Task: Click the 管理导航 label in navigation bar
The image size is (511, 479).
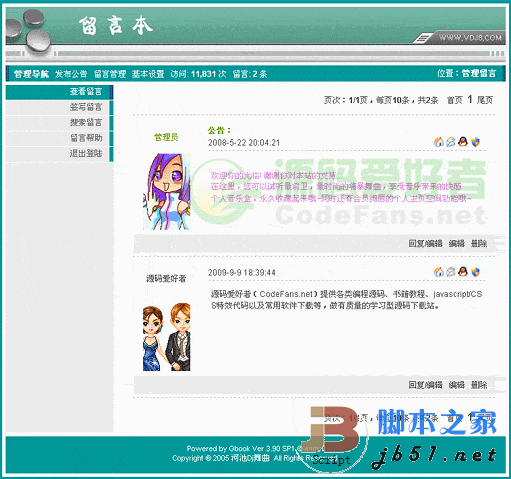Action: pos(31,74)
